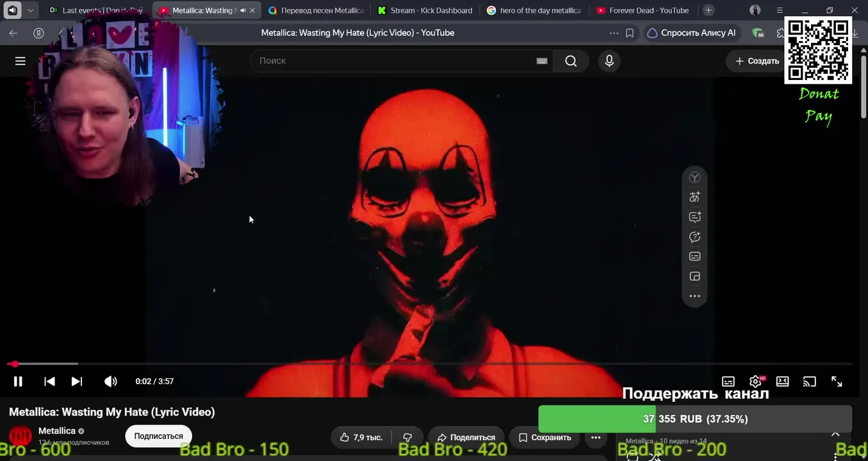The height and width of the screenshot is (461, 868).
Task: Click the DonatPay QR code
Action: tap(818, 50)
